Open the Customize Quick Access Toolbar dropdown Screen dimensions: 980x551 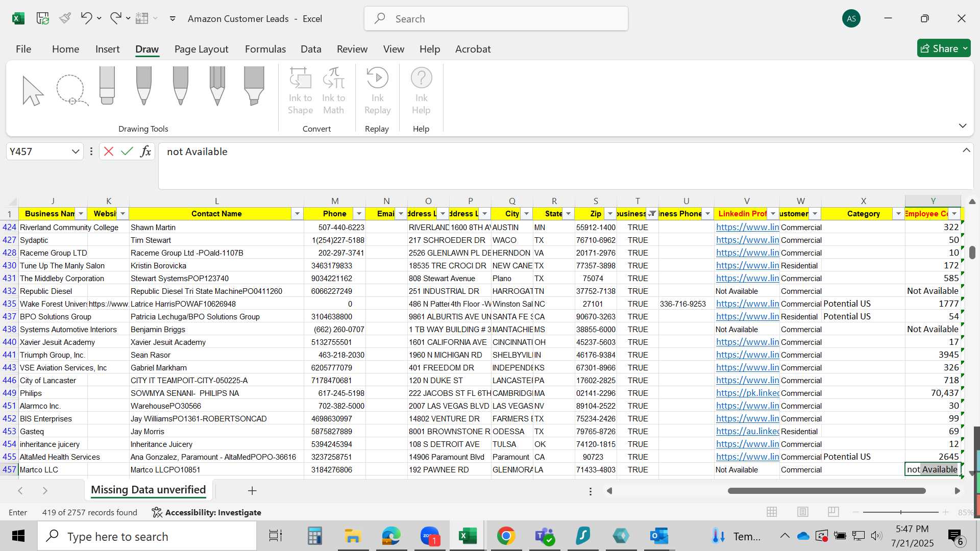coord(173,19)
